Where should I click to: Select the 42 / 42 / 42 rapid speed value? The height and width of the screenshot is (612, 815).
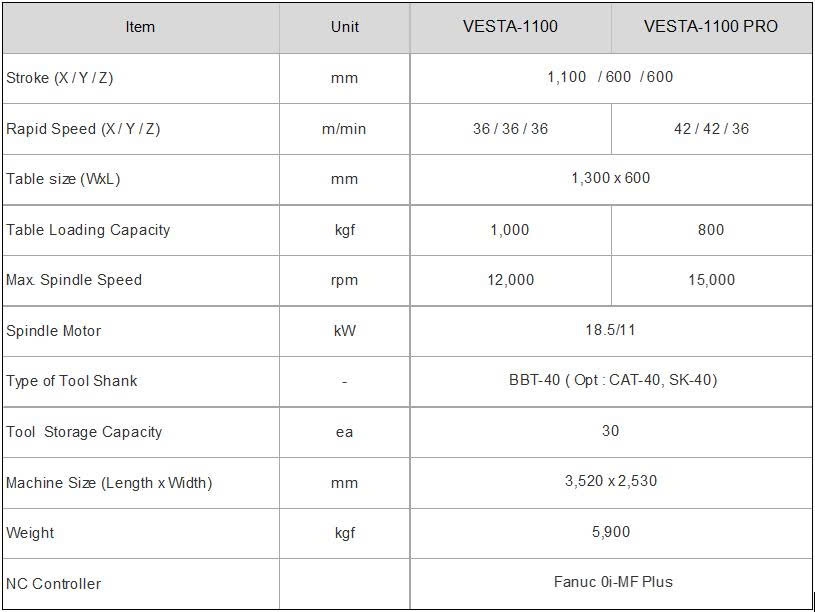[711, 129]
